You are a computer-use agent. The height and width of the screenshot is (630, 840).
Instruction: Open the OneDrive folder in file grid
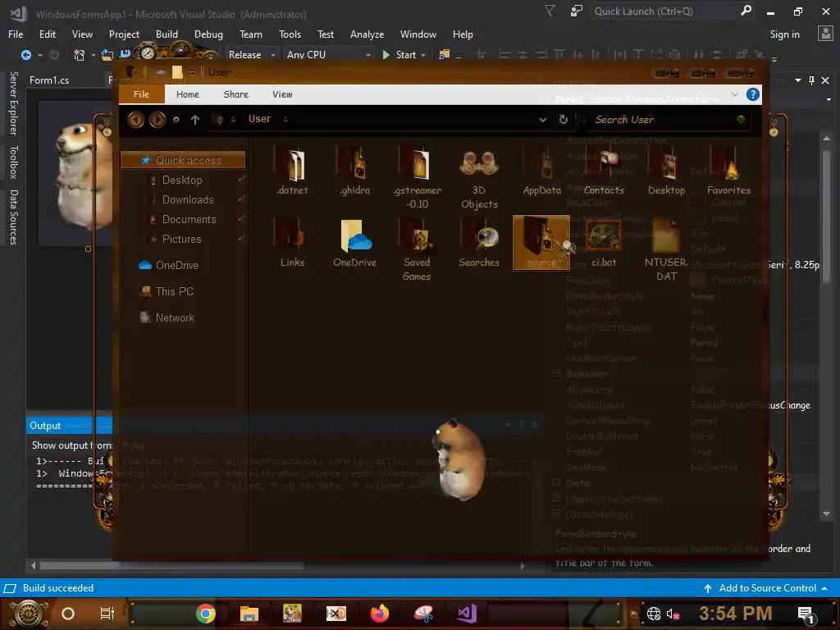tap(354, 242)
